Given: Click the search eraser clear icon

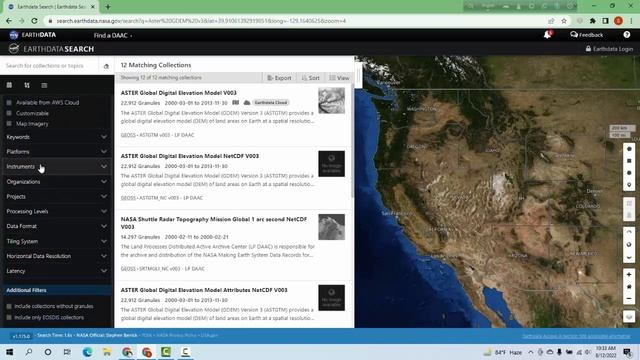Looking at the screenshot, I should click(106, 66).
